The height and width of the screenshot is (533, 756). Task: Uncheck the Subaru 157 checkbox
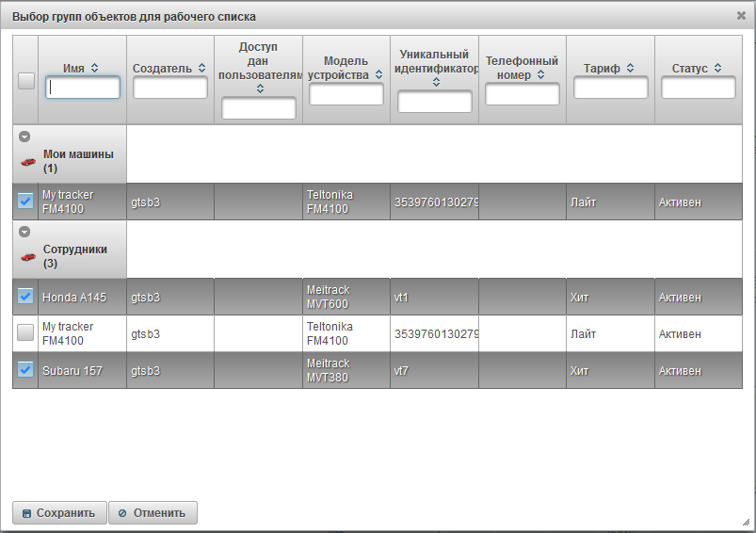pyautogui.click(x=25, y=370)
